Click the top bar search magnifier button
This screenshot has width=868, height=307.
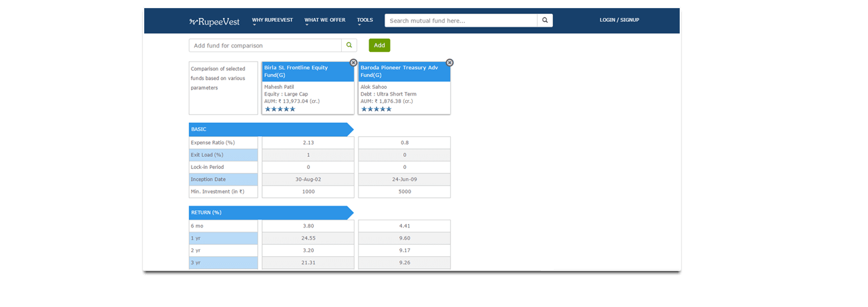pos(545,21)
